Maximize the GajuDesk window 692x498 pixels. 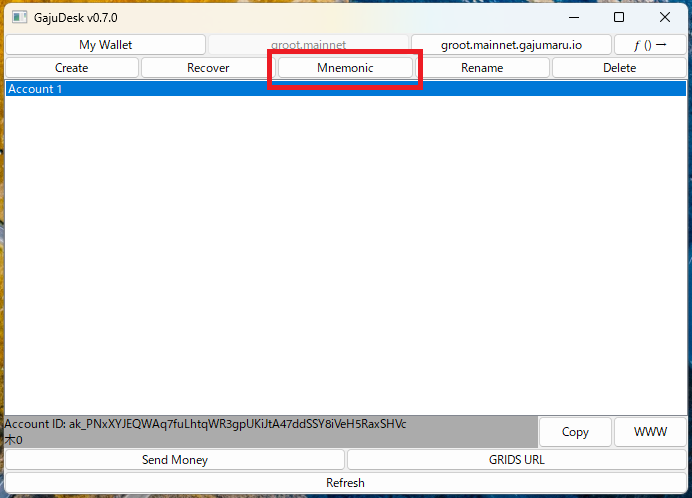pos(619,17)
